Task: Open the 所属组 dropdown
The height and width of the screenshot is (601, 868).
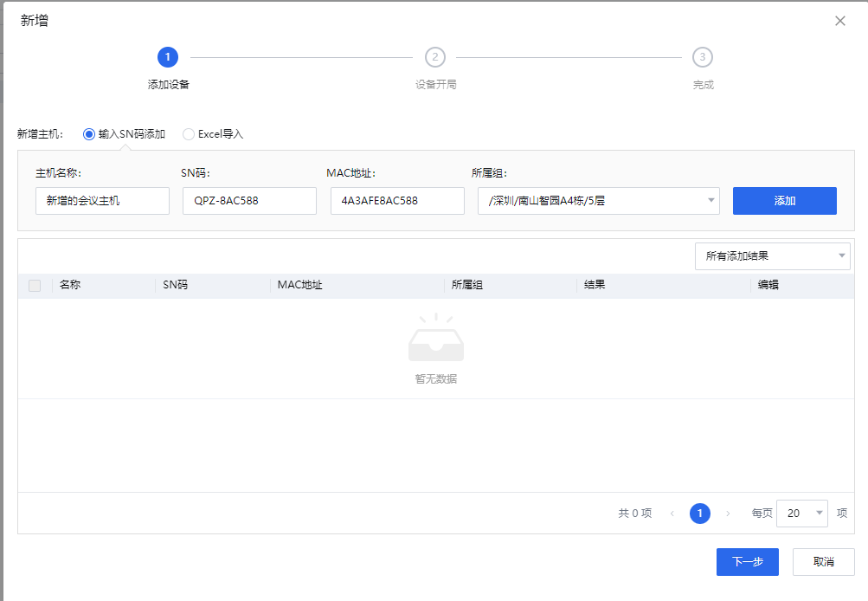Action: (x=598, y=201)
